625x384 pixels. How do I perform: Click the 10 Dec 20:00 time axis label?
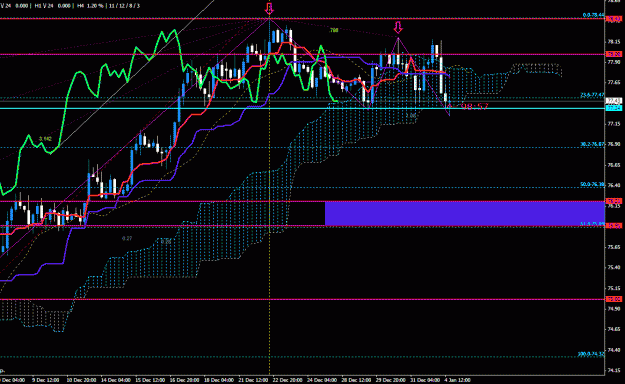81,380
